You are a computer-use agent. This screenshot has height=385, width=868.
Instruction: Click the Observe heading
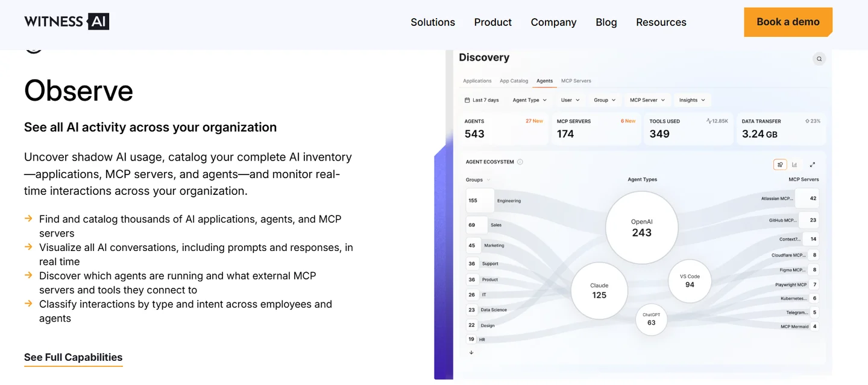pos(78,91)
